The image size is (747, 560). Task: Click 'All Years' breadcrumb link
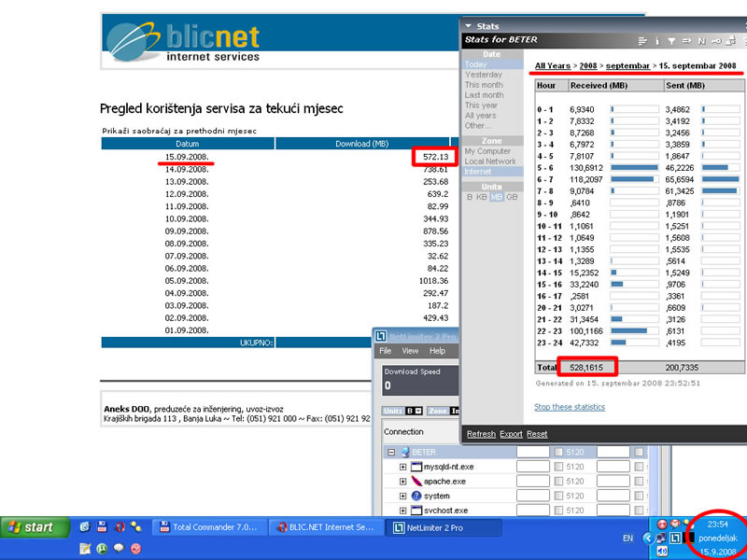553,65
